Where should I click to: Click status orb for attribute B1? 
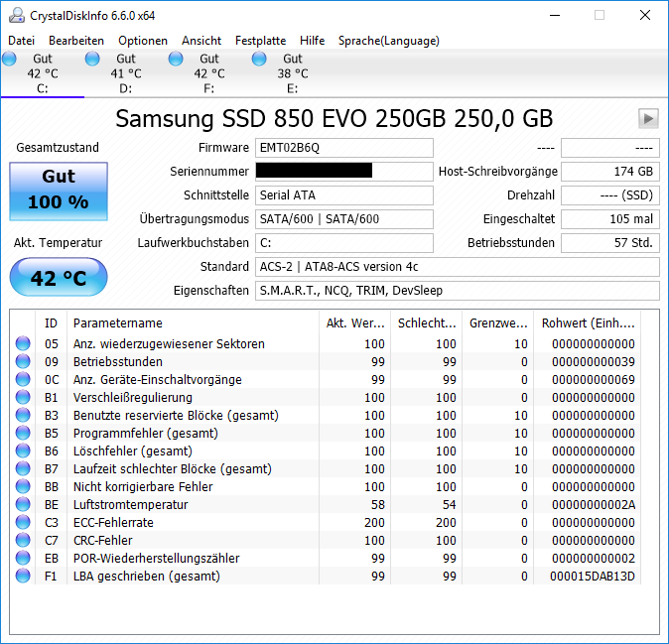(23, 398)
